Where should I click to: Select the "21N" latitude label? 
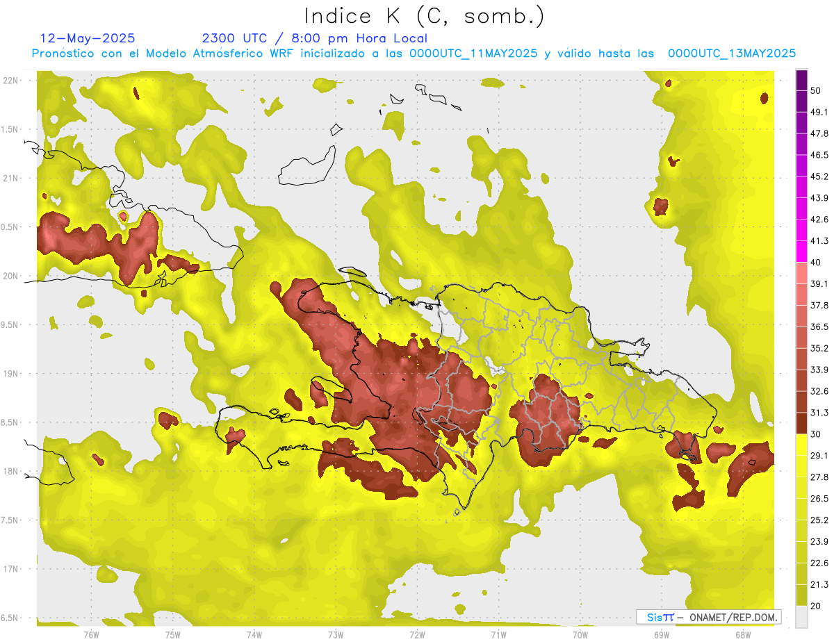pos(12,178)
